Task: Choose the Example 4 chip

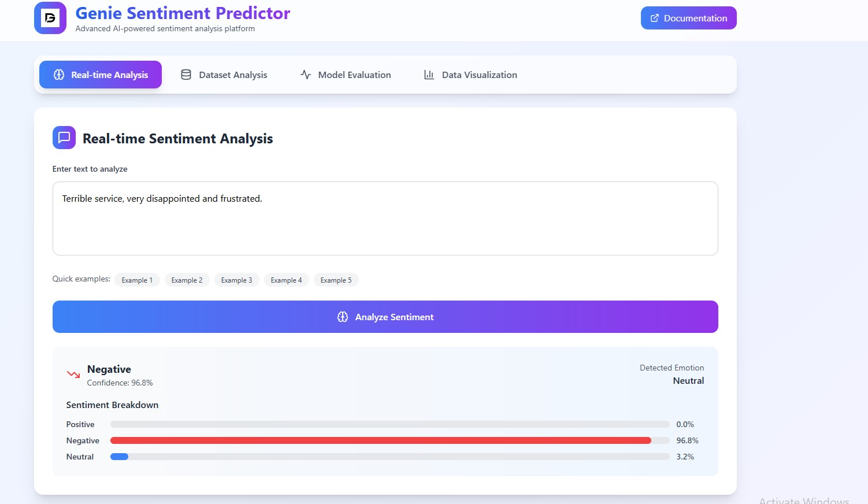Action: point(286,280)
